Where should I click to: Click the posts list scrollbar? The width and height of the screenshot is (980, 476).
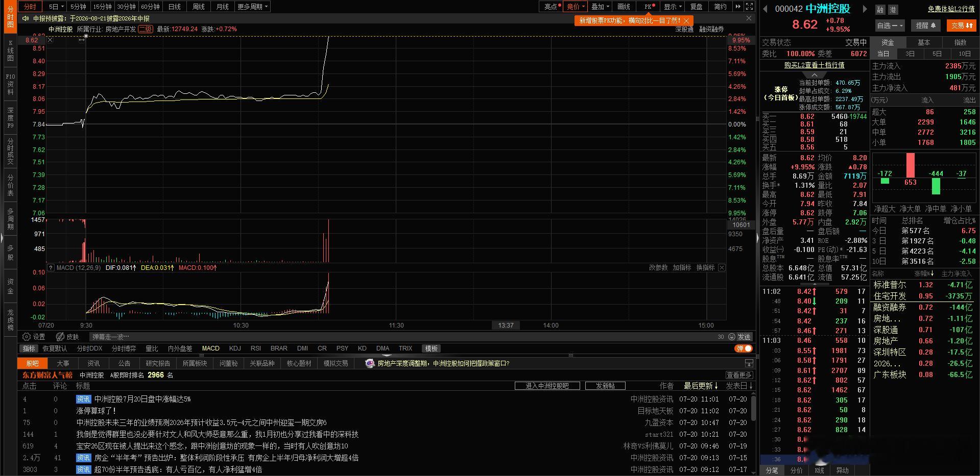coord(753,408)
